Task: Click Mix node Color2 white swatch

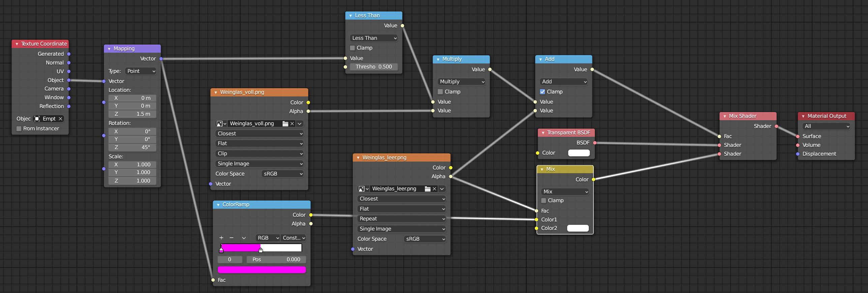Action: coord(578,228)
